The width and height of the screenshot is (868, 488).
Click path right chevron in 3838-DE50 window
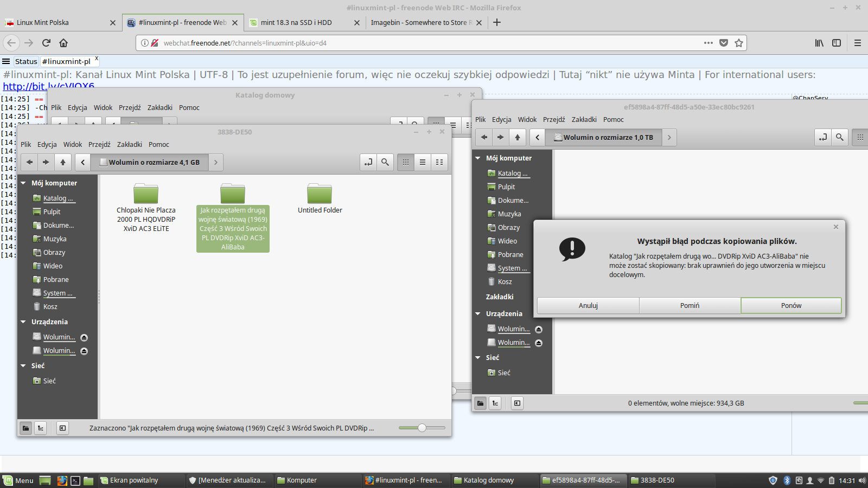(216, 162)
